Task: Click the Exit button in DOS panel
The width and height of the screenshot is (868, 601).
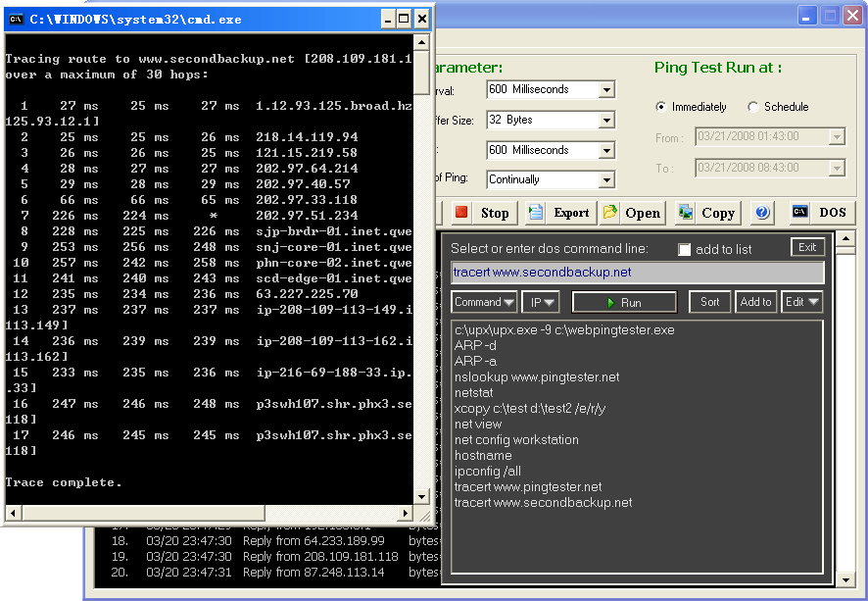Action: [x=807, y=247]
